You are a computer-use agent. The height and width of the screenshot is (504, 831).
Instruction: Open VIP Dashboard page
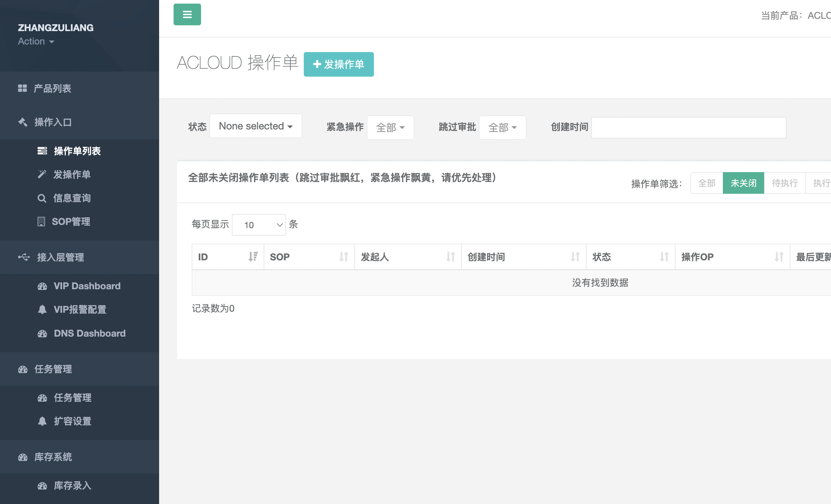click(80, 286)
